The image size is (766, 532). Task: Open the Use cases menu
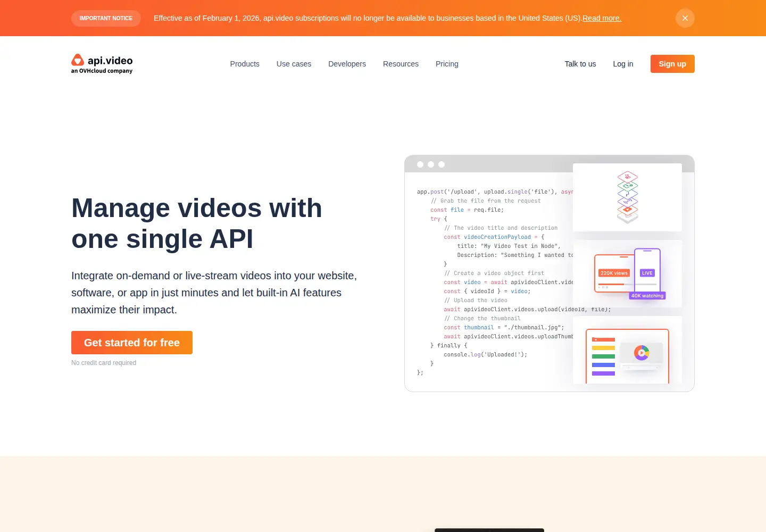[x=294, y=64]
